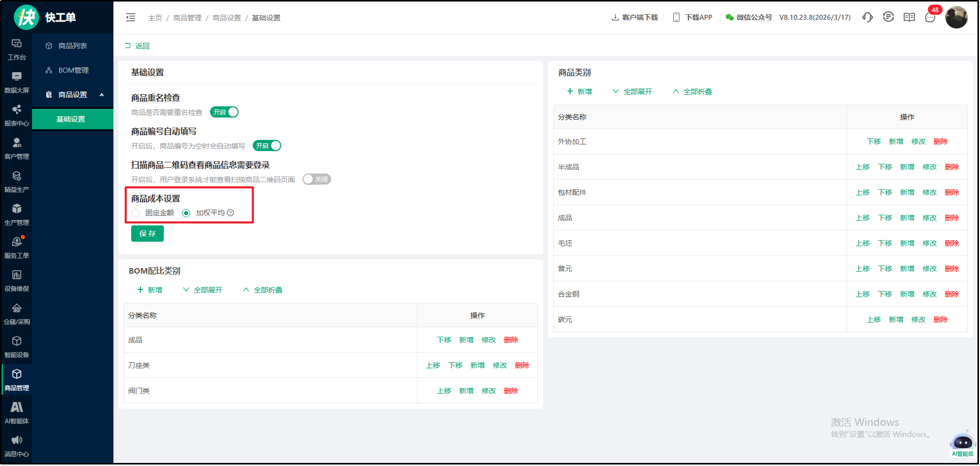This screenshot has width=980, height=466.
Task: Click the AI智能体 robot assistant icon
Action: [962, 443]
